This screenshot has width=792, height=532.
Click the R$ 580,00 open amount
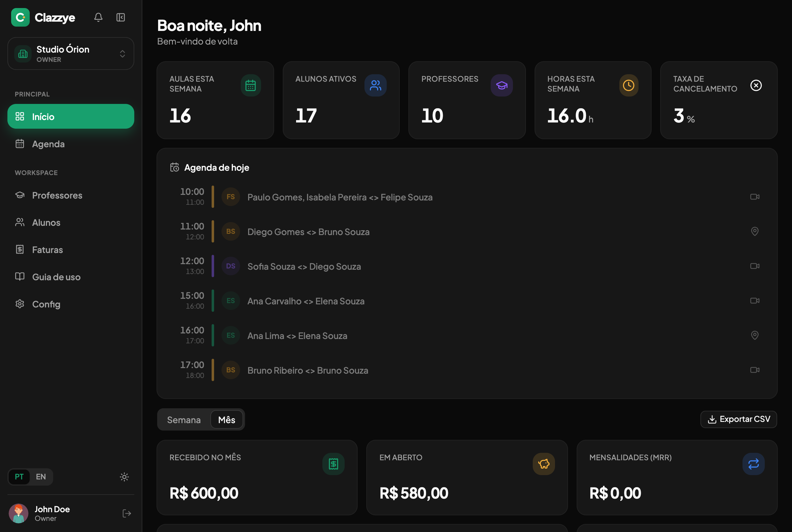(x=414, y=493)
